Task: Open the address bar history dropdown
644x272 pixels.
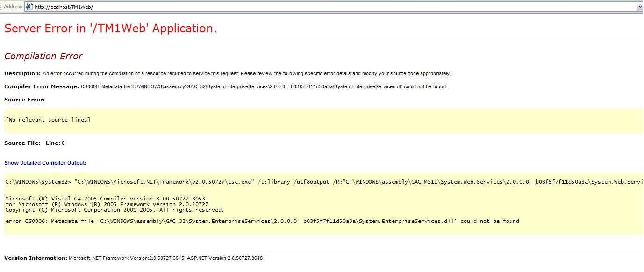Action: [640, 7]
